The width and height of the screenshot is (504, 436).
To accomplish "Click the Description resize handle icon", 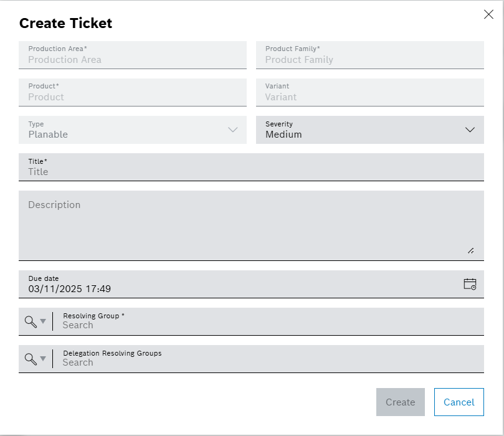I will (472, 250).
